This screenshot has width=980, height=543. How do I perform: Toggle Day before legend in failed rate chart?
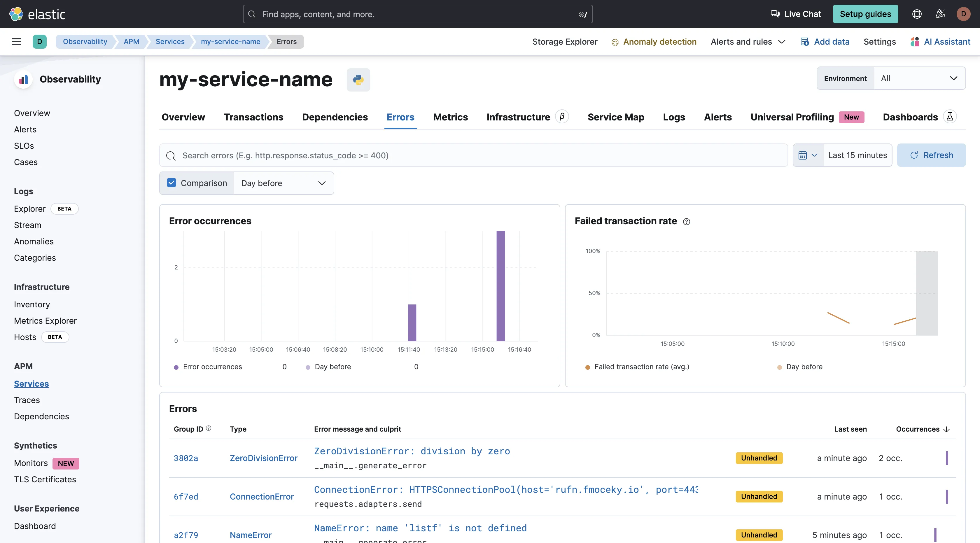coord(804,367)
